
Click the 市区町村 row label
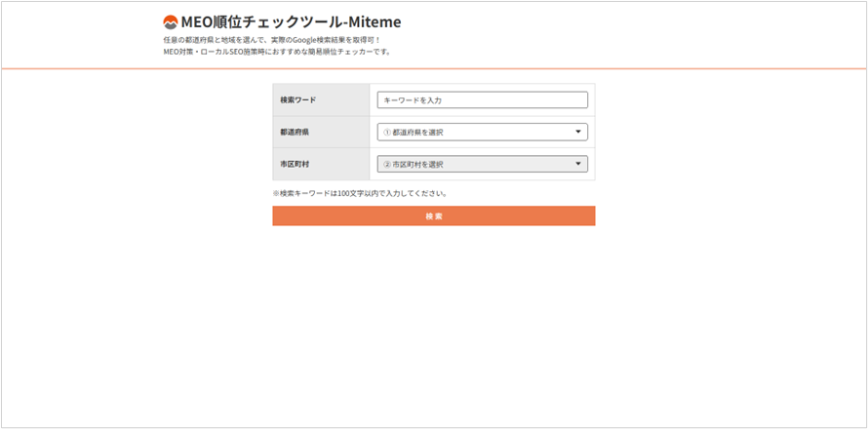pos(295,165)
